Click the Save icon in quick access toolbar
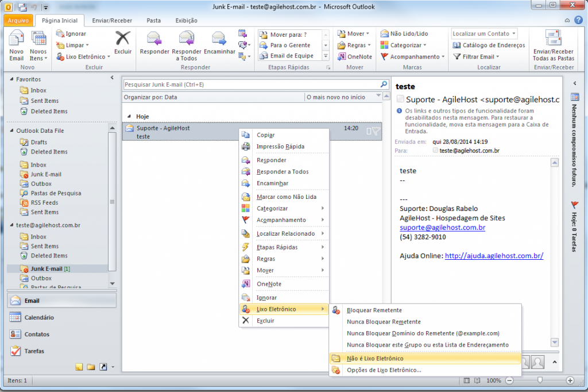The width and height of the screenshot is (588, 392). (22, 7)
